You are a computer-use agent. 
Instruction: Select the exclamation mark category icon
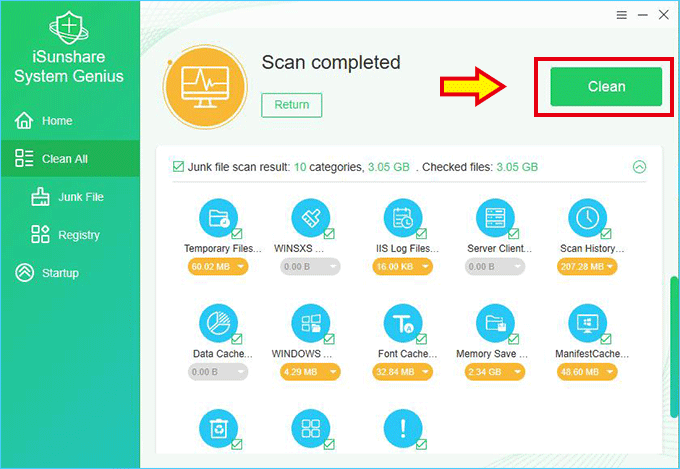pyautogui.click(x=403, y=428)
